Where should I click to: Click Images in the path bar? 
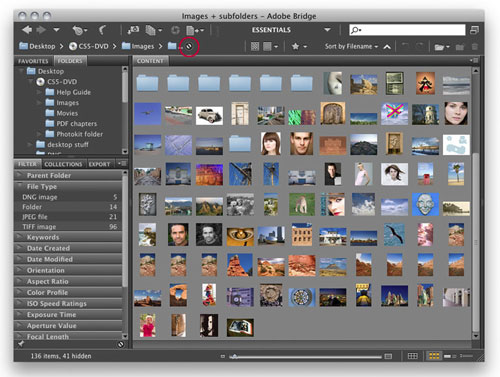[138, 46]
